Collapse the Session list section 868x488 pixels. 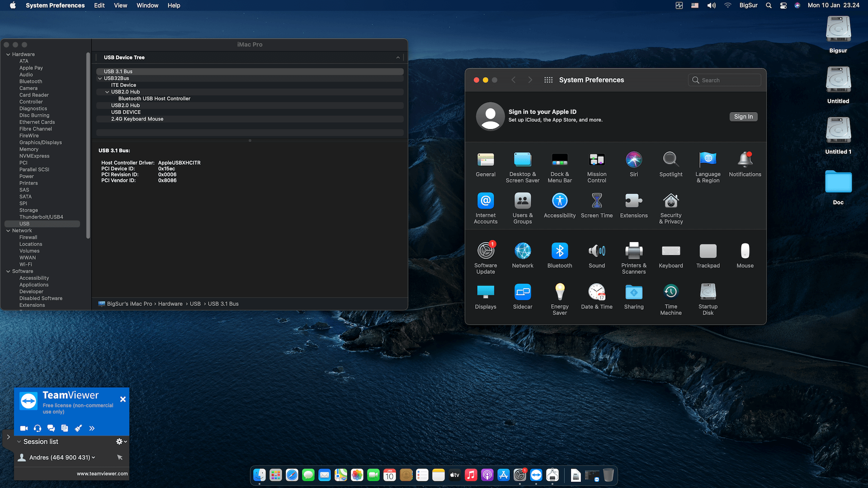coord(19,441)
